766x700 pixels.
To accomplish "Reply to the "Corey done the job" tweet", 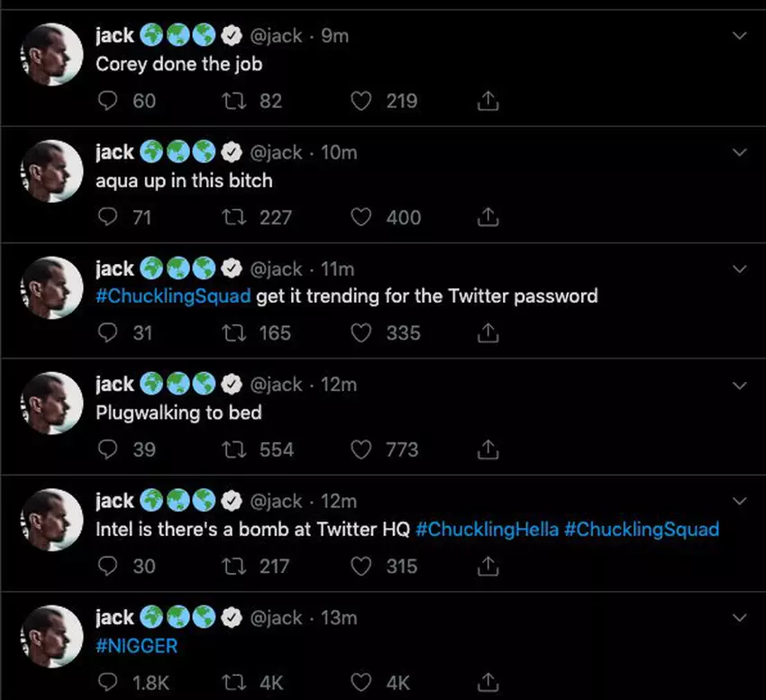I will click(108, 101).
